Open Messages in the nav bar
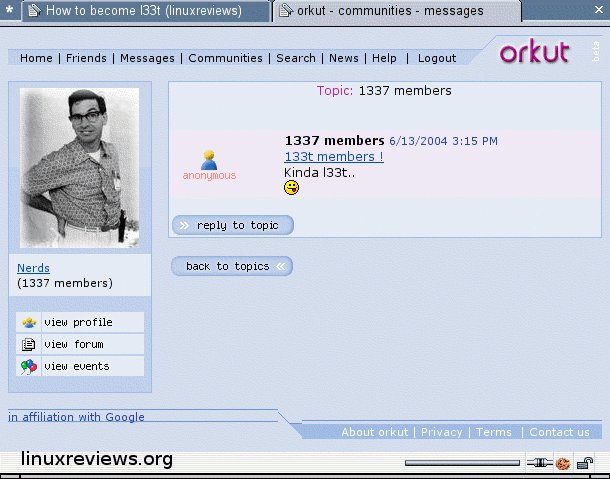 147,58
